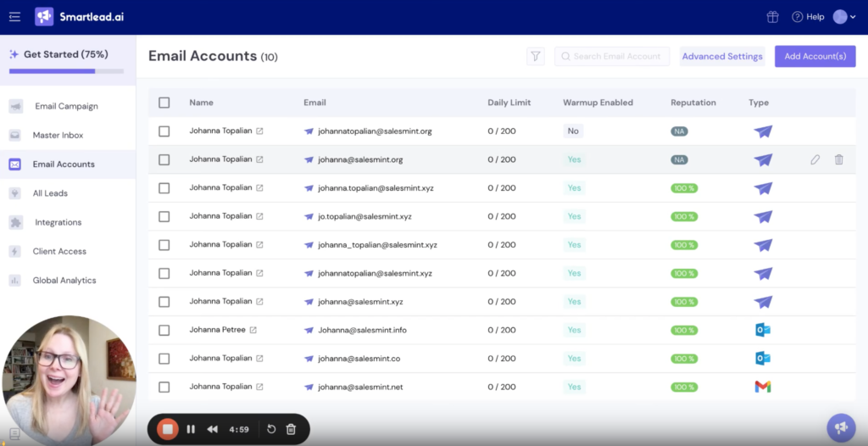The width and height of the screenshot is (868, 446).
Task: Click the Add Account(s) button
Action: pos(815,56)
